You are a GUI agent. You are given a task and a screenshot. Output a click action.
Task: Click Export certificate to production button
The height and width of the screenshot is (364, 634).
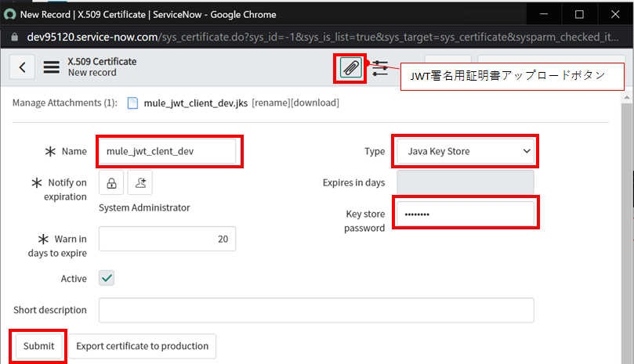pyautogui.click(x=142, y=346)
